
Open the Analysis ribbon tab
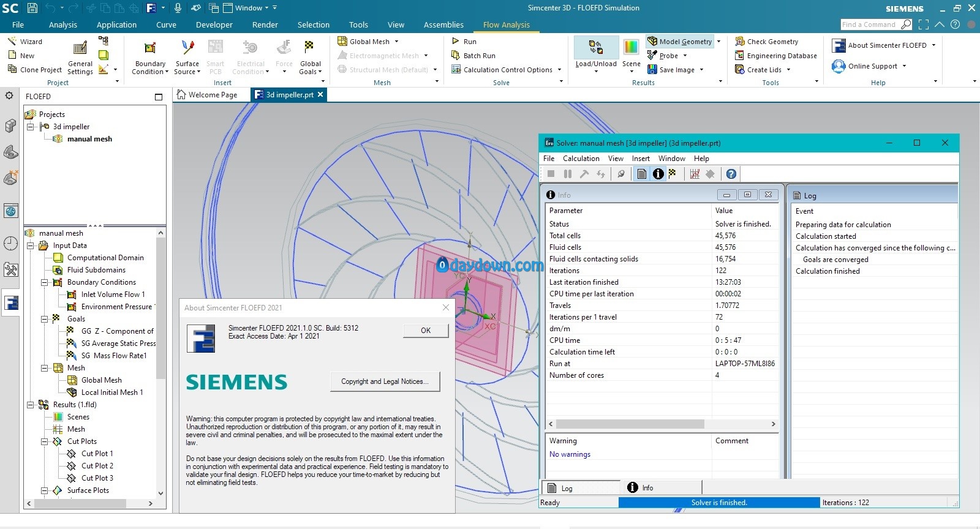point(63,25)
